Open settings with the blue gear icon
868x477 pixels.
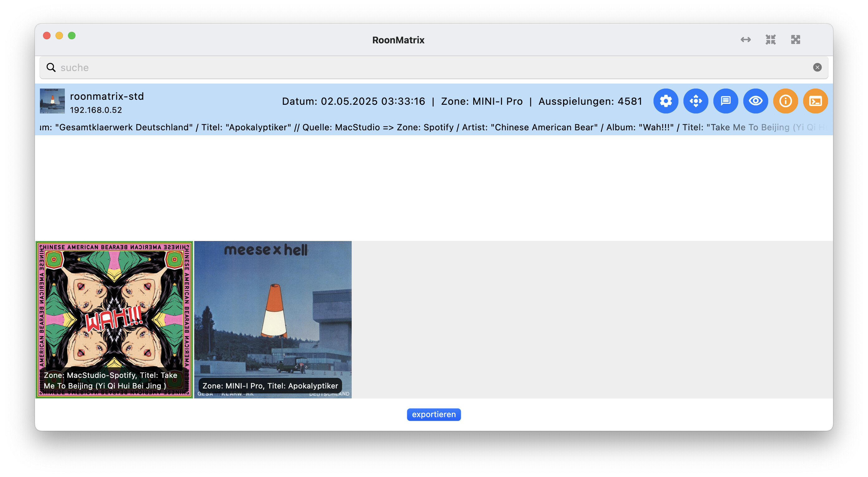point(665,101)
